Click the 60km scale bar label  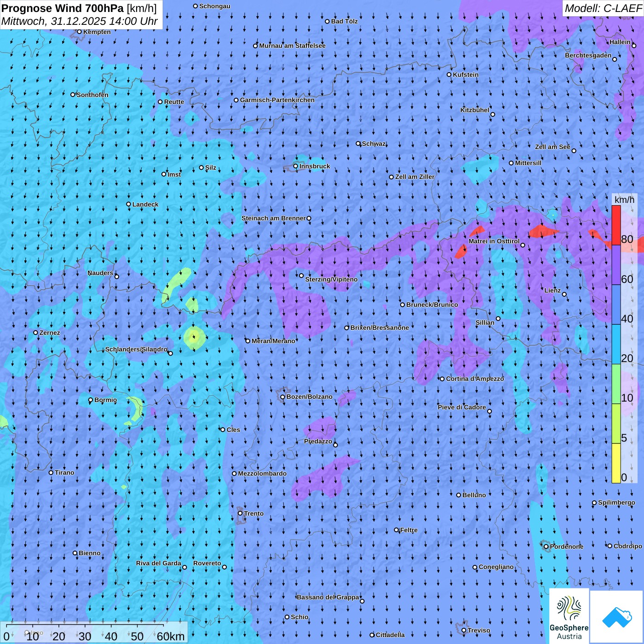click(171, 637)
